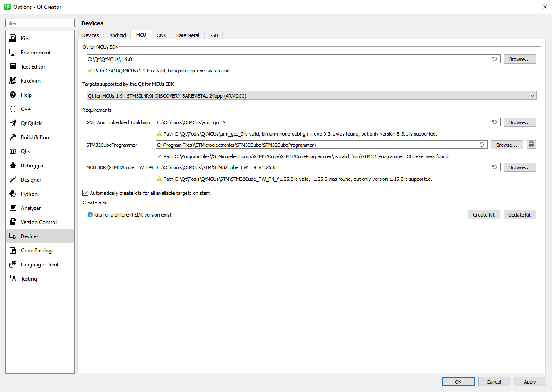
Task: Open the Kits settings category
Action: coord(25,38)
